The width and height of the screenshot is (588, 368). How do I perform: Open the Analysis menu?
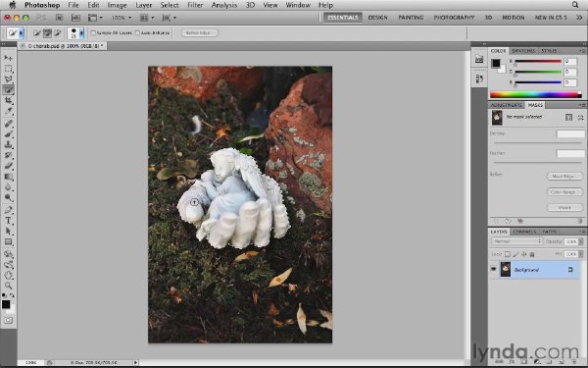pyautogui.click(x=224, y=5)
